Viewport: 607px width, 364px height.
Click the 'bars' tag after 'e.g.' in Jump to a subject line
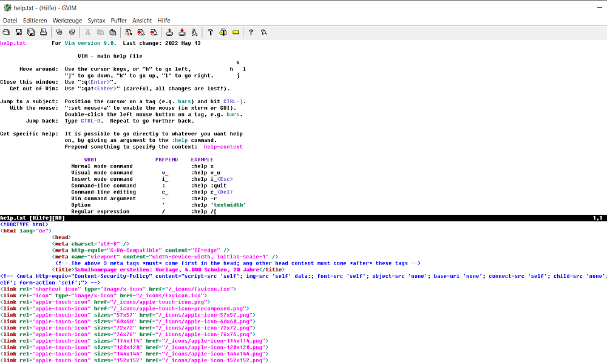tap(185, 101)
